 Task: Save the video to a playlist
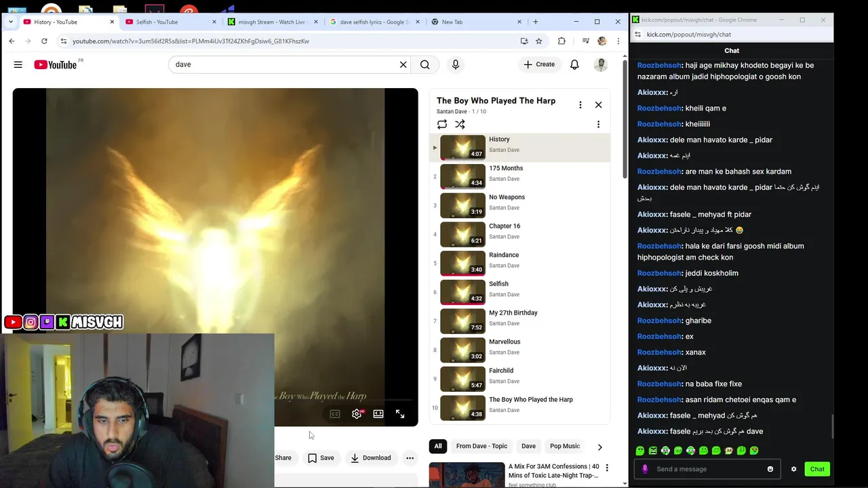321,458
